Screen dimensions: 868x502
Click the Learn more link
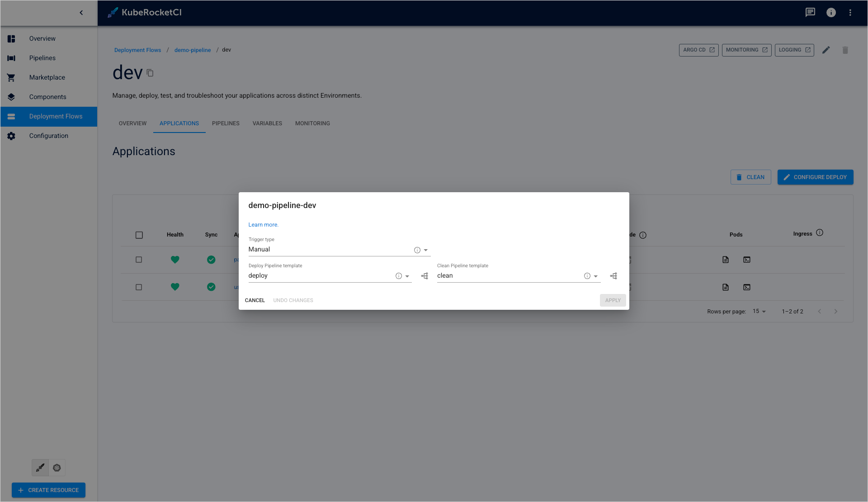click(263, 224)
